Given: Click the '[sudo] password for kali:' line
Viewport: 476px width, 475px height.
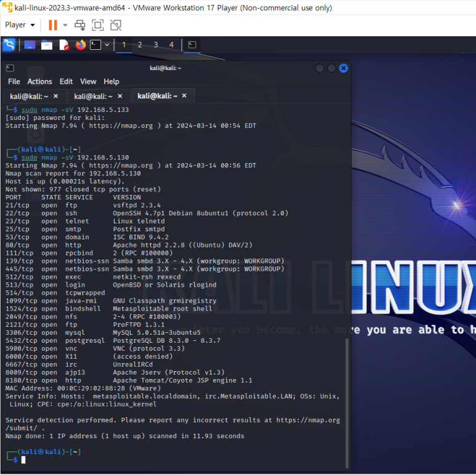Looking at the screenshot, I should tap(55, 118).
